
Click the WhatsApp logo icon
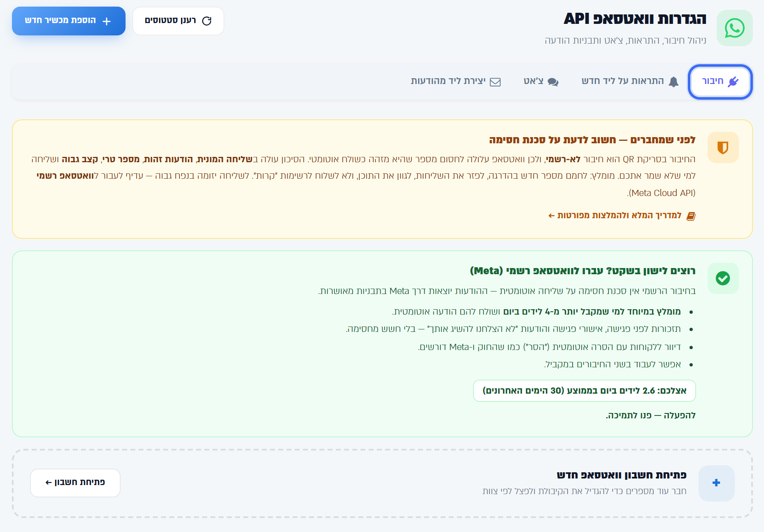[x=735, y=28]
